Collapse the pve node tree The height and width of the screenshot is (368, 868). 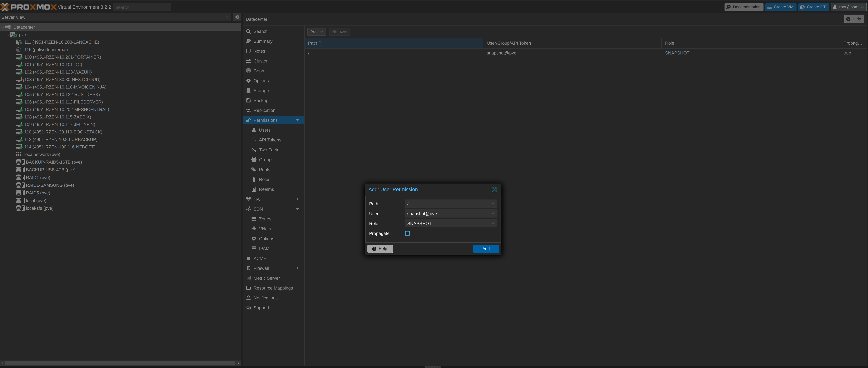pyautogui.click(x=8, y=35)
